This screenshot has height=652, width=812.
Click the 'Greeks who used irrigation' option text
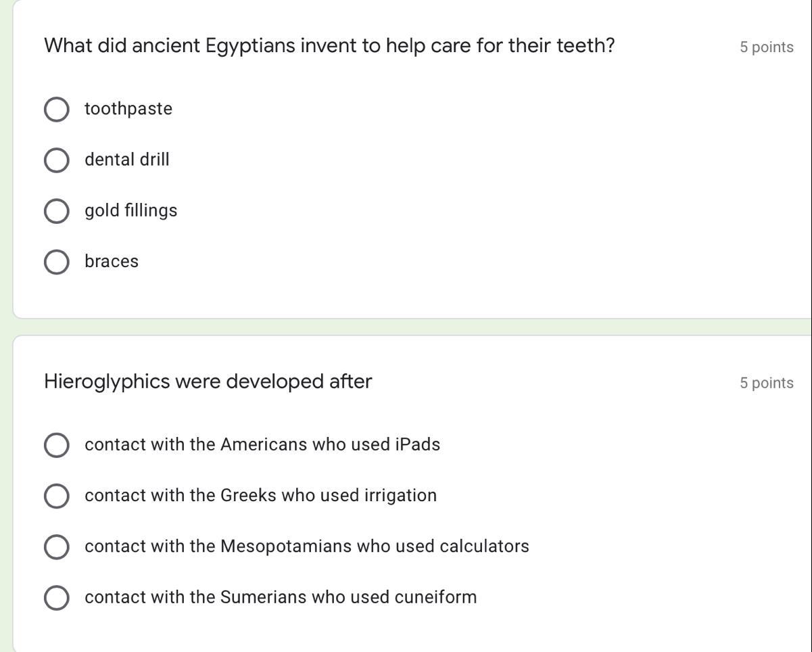click(x=261, y=495)
